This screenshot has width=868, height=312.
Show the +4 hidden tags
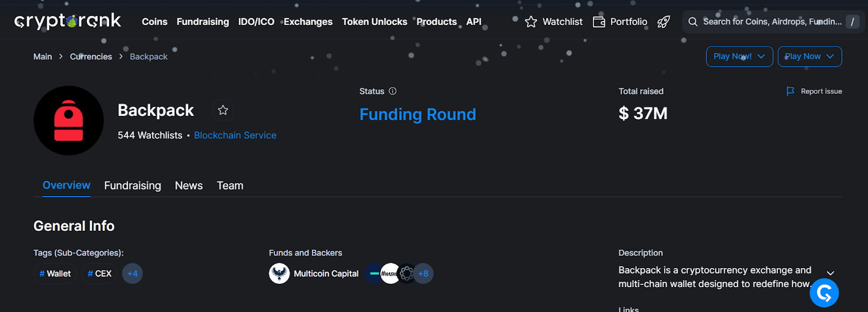132,274
